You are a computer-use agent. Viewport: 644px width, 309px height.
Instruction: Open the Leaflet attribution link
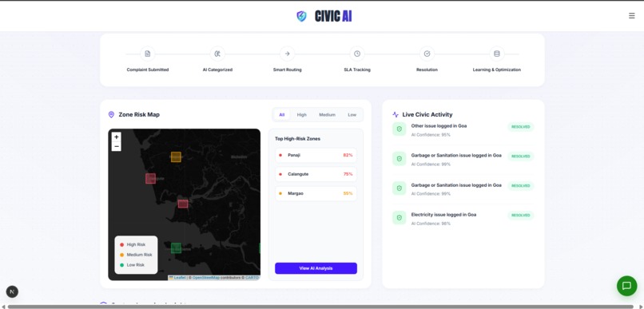180,278
